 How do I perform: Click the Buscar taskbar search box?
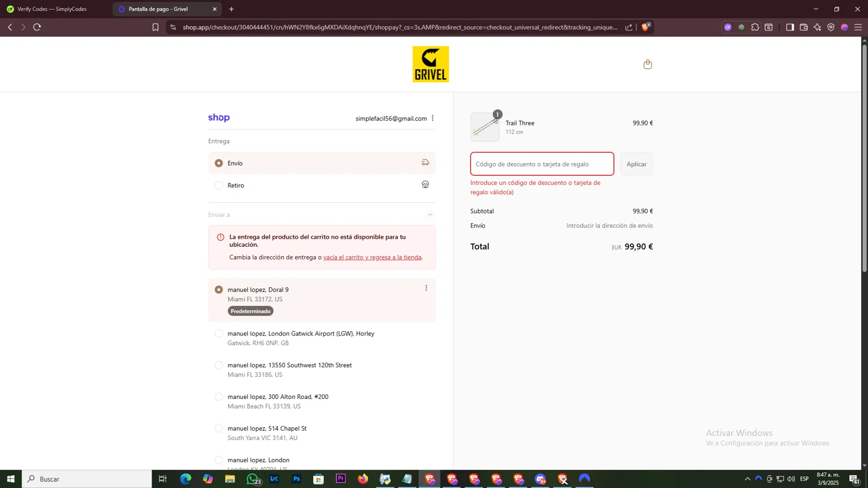coord(87,479)
